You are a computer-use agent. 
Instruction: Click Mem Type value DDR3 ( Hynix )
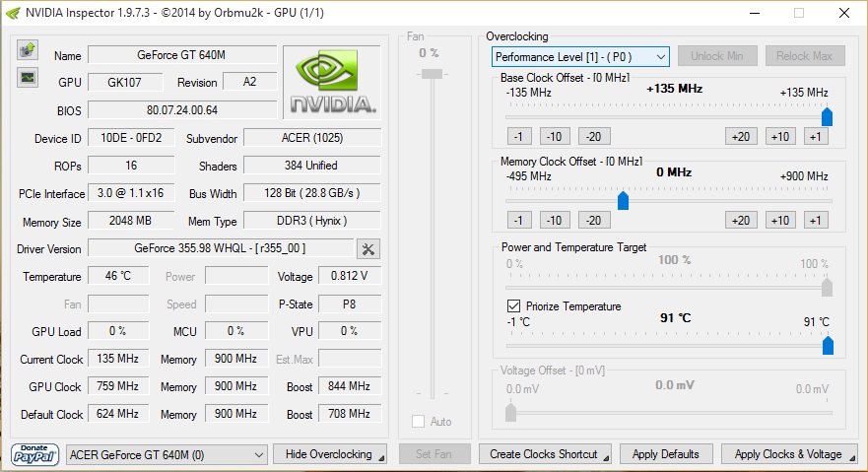(x=312, y=221)
